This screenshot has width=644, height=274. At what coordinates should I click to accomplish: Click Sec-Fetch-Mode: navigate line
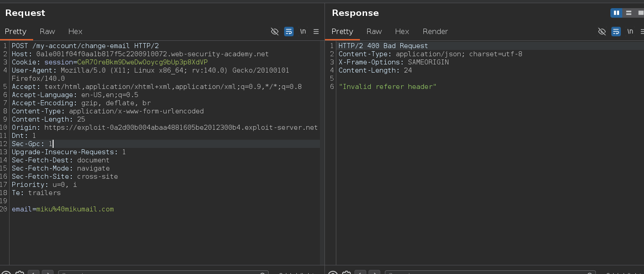click(x=61, y=168)
